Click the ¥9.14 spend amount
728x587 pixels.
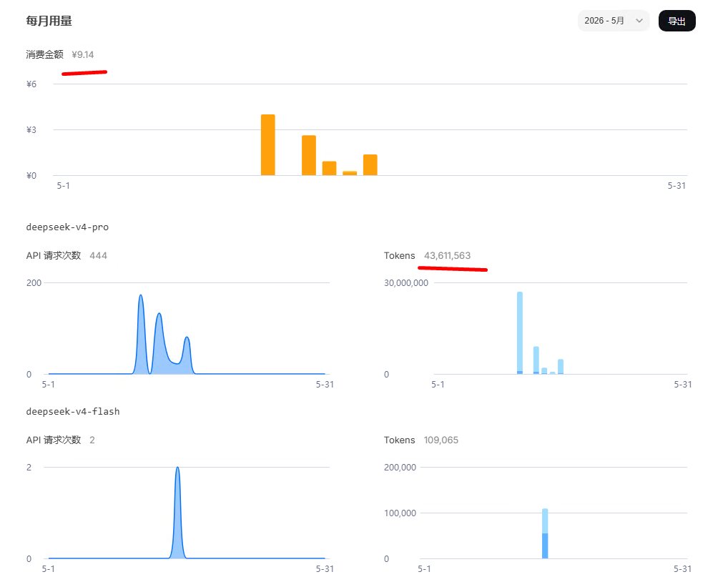(x=83, y=55)
